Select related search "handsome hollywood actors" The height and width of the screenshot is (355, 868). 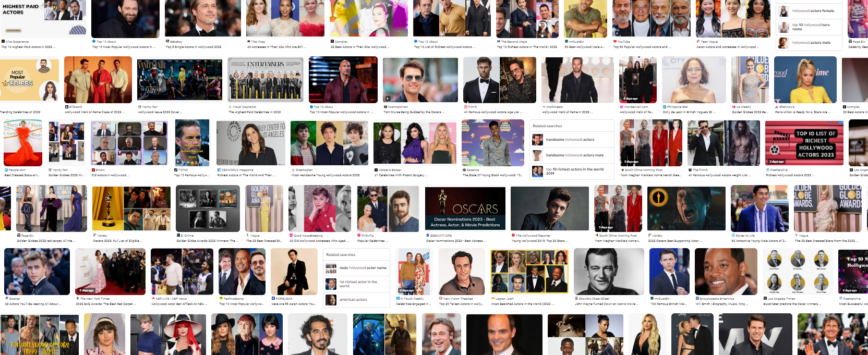pos(572,140)
